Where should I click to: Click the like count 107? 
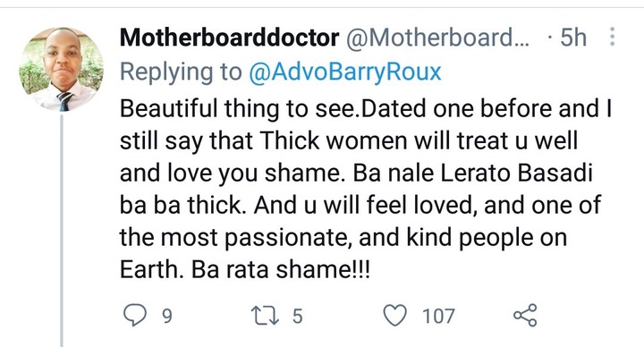438,317
